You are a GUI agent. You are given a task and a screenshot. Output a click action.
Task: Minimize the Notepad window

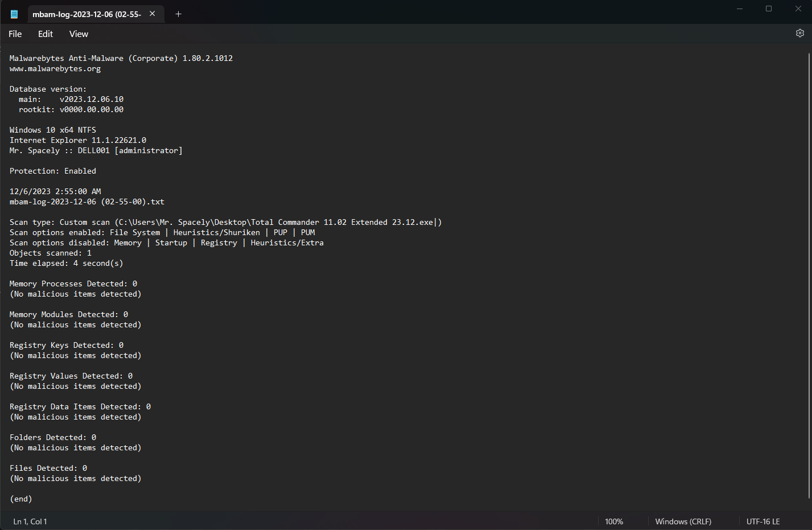pyautogui.click(x=740, y=9)
